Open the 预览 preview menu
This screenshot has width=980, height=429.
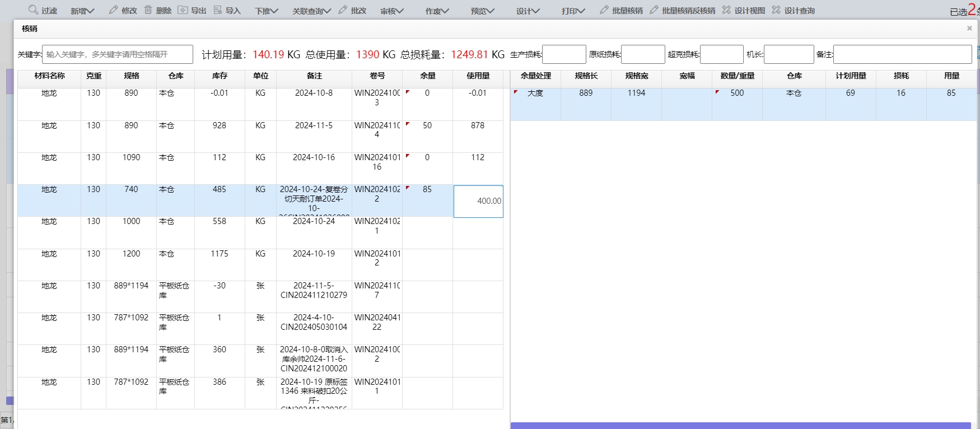tap(482, 11)
